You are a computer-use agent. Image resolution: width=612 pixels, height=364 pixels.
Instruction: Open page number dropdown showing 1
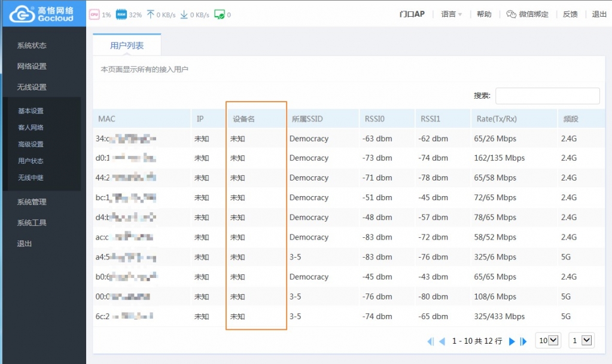[581, 341]
